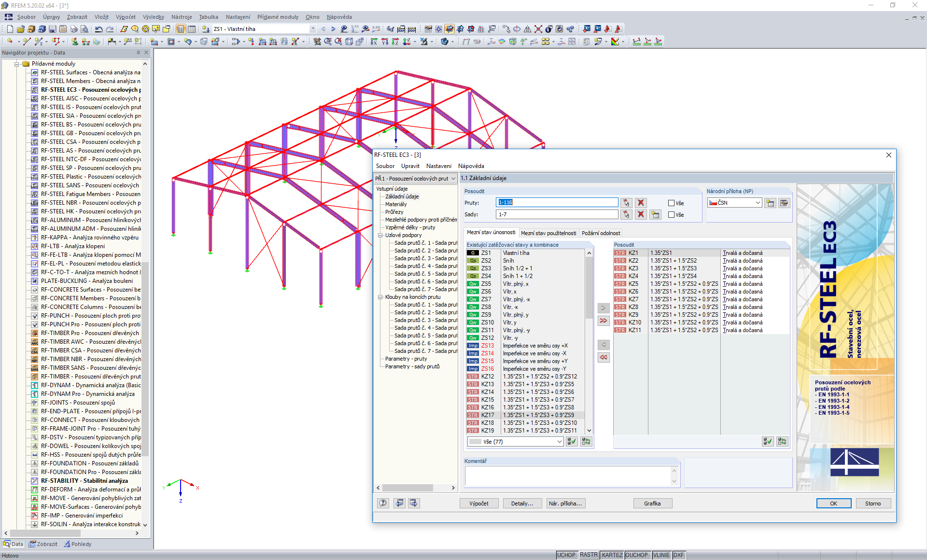Toggle KARTEZ mode in status bar
The height and width of the screenshot is (560, 927).
(x=612, y=555)
